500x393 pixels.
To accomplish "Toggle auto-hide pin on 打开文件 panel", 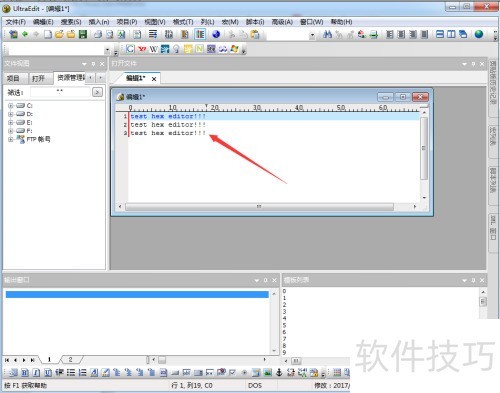I will point(473,64).
